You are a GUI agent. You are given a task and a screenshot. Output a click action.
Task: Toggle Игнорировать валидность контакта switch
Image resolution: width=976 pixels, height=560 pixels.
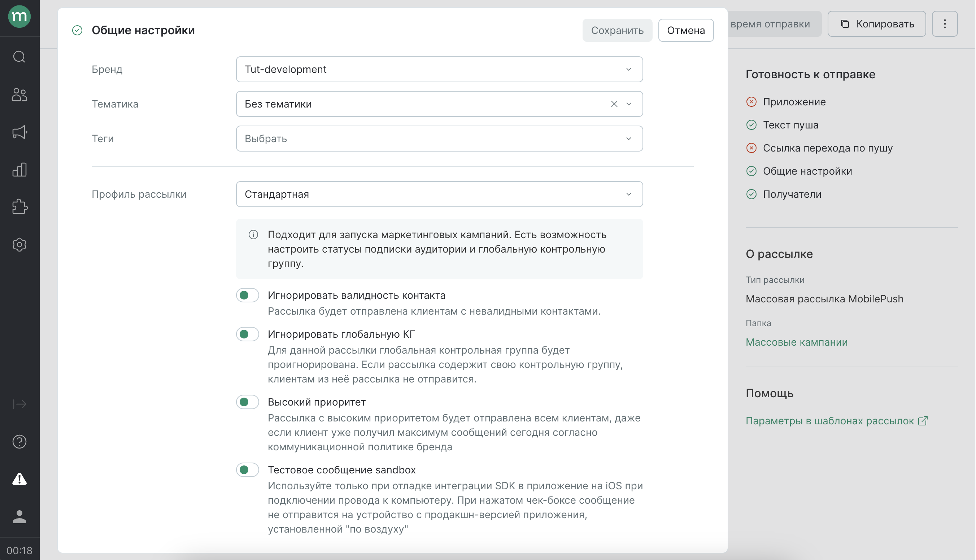(x=247, y=296)
